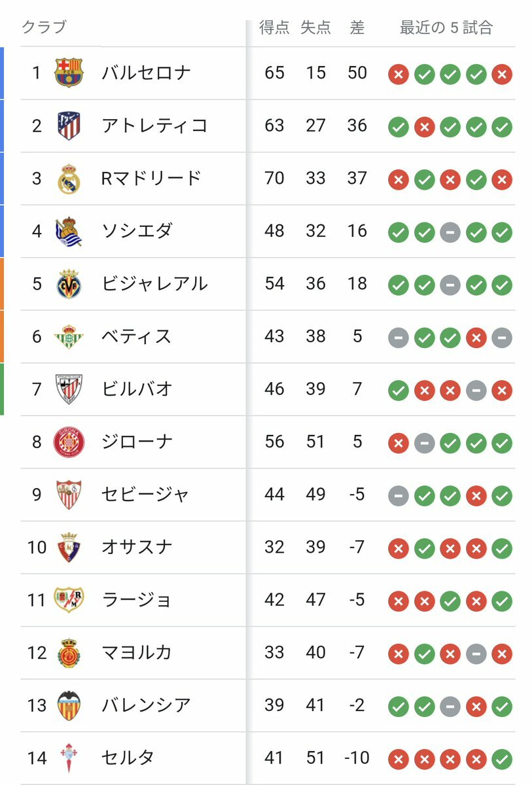The image size is (532, 785).
Task: Click the Celta Vigo club crest
Action: pyautogui.click(x=69, y=758)
